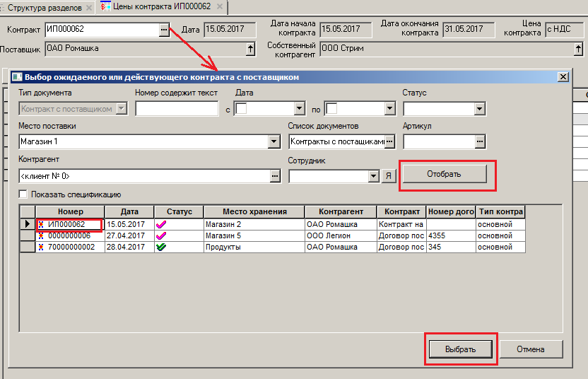Viewport: 588px width, 379px height.
Task: Cancel the dialog with Отмена
Action: point(531,349)
